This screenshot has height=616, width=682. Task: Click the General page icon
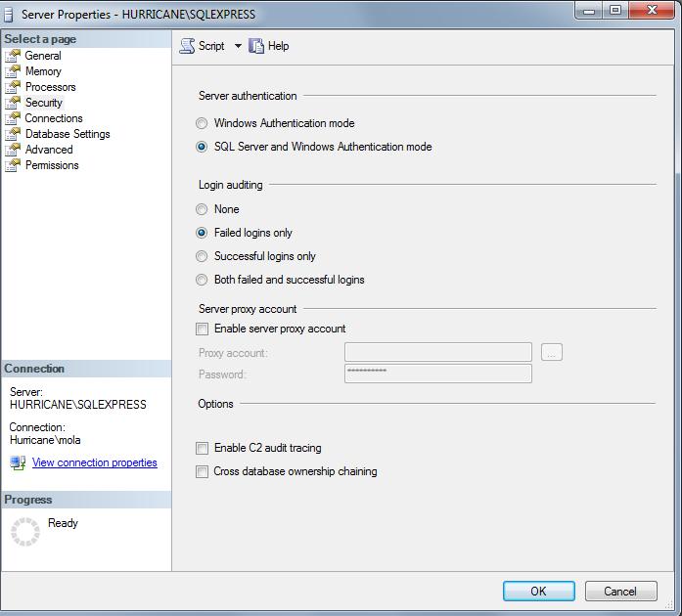coord(13,56)
